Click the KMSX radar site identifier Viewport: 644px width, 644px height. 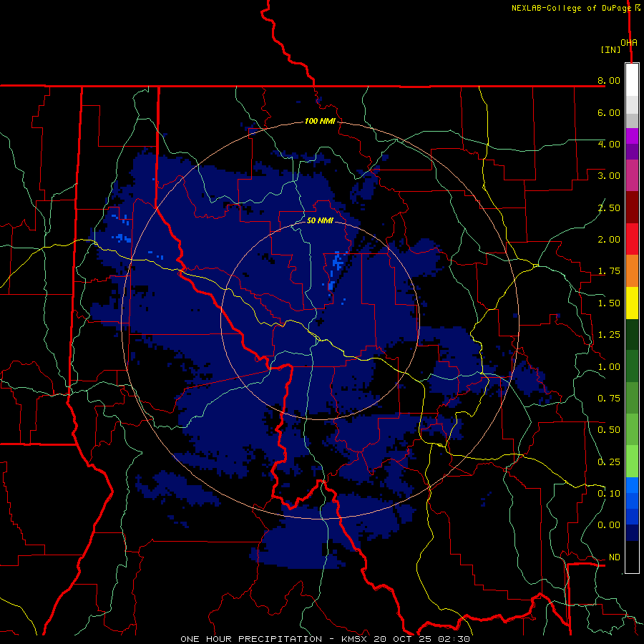coord(356,639)
